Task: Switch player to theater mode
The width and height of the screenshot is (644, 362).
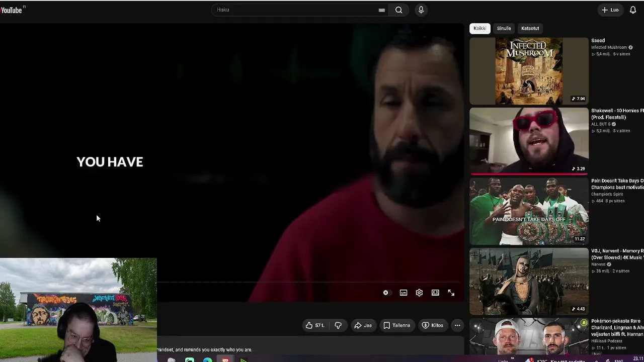Action: point(435,293)
